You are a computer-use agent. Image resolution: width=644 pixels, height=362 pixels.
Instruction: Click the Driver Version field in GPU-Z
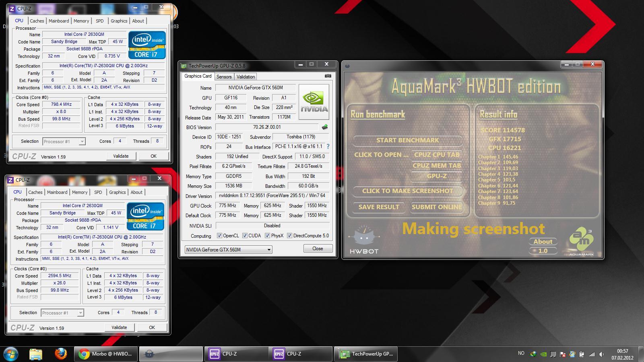click(272, 195)
